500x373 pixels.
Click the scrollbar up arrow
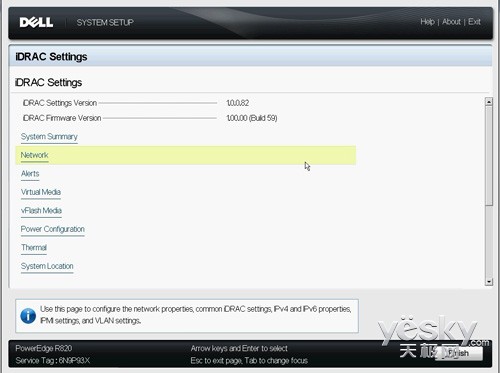pos(489,102)
